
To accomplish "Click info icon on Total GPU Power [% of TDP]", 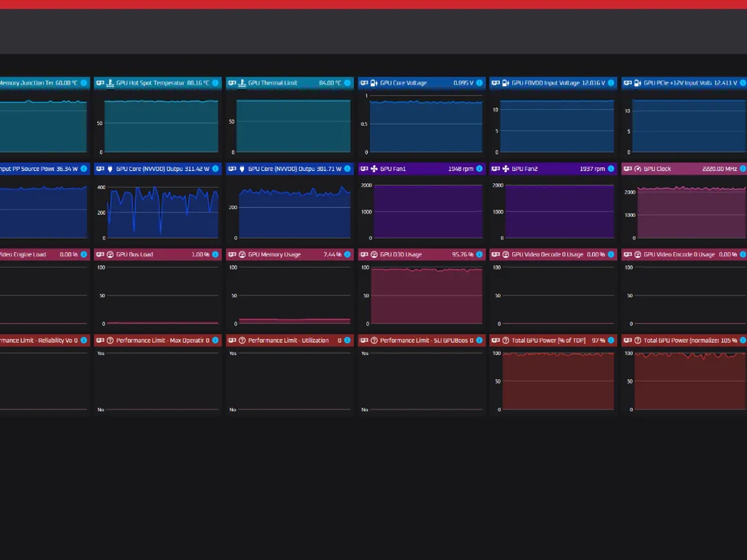I will (x=611, y=341).
